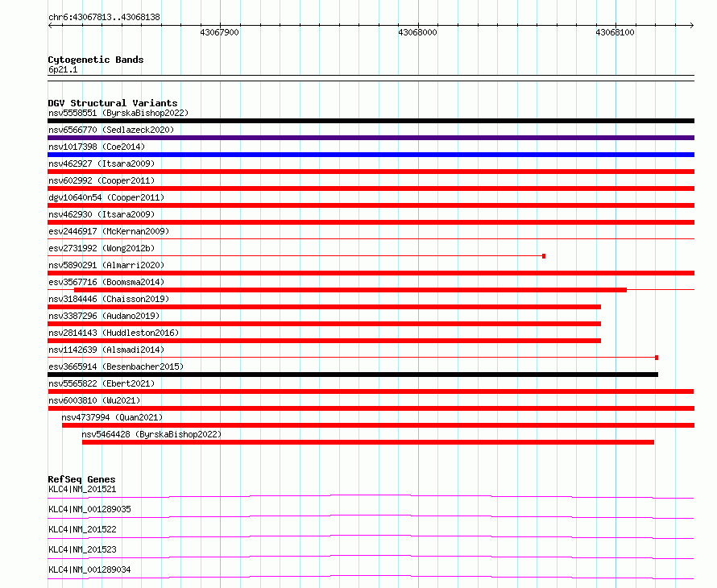Click the red end marker of esv2731992

click(544, 256)
